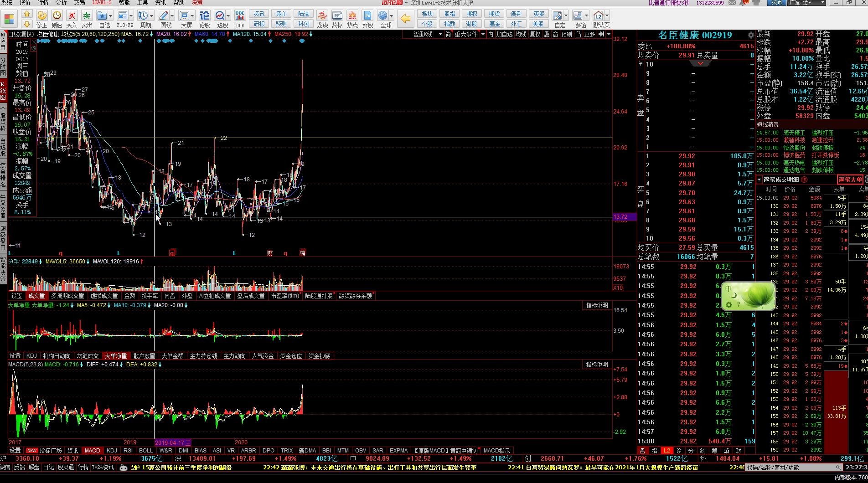Screen dimensions: 868x483
Task: Toggle the 内 option on chart toolbar
Action: tap(491, 34)
